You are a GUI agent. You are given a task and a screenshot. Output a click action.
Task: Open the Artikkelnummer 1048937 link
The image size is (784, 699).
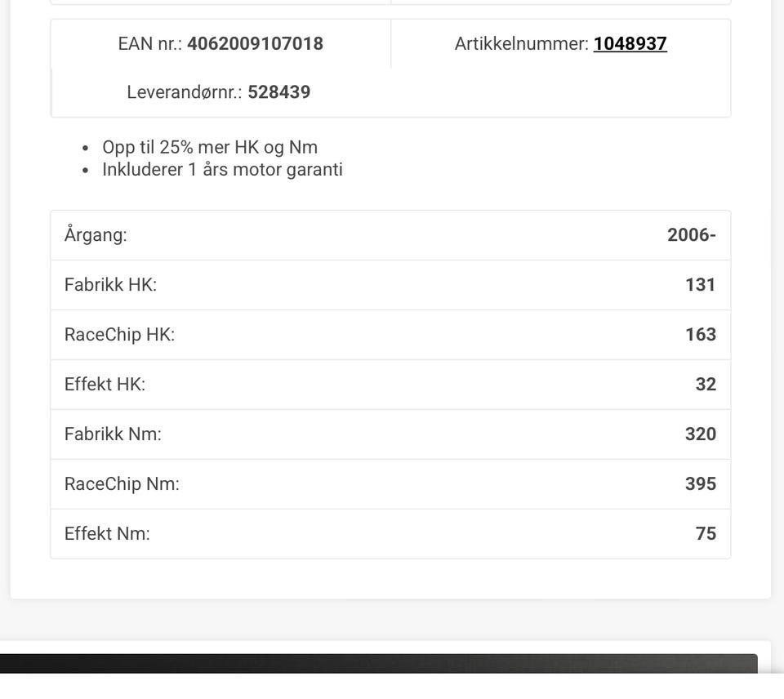click(x=630, y=44)
